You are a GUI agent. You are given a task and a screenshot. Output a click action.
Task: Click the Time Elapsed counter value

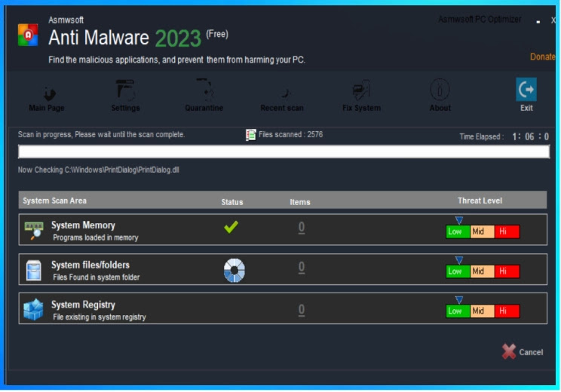point(531,136)
